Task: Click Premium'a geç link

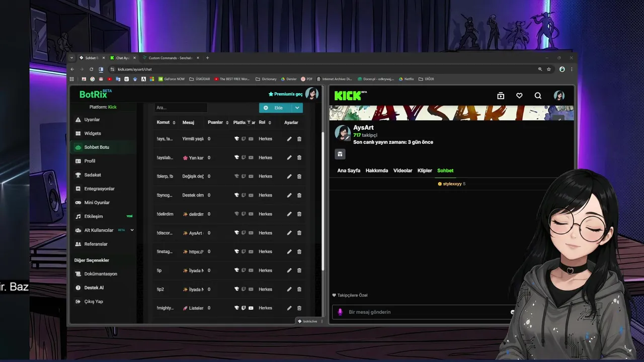Action: (x=286, y=94)
